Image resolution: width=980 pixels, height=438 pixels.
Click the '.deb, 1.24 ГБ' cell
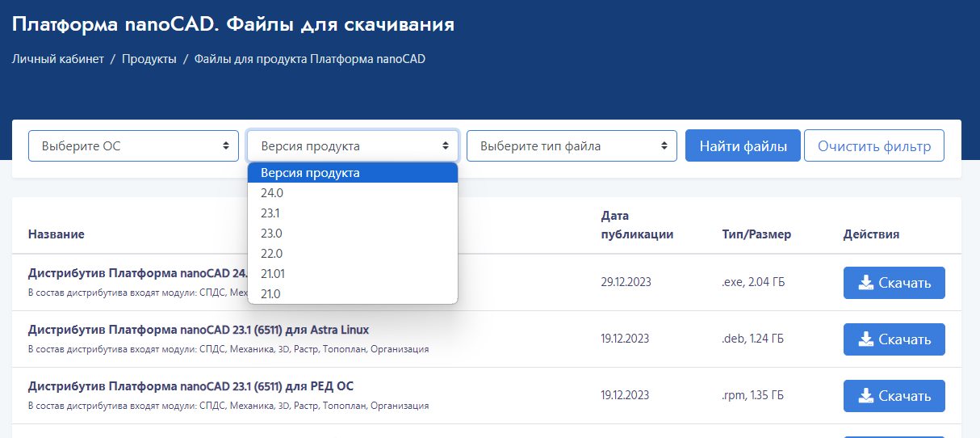pyautogui.click(x=753, y=339)
